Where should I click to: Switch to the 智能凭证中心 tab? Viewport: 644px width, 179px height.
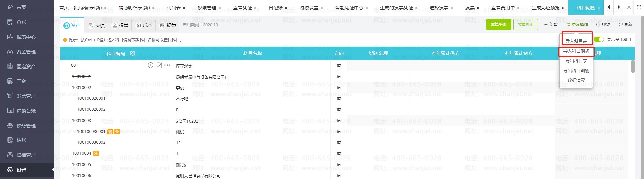point(349,8)
